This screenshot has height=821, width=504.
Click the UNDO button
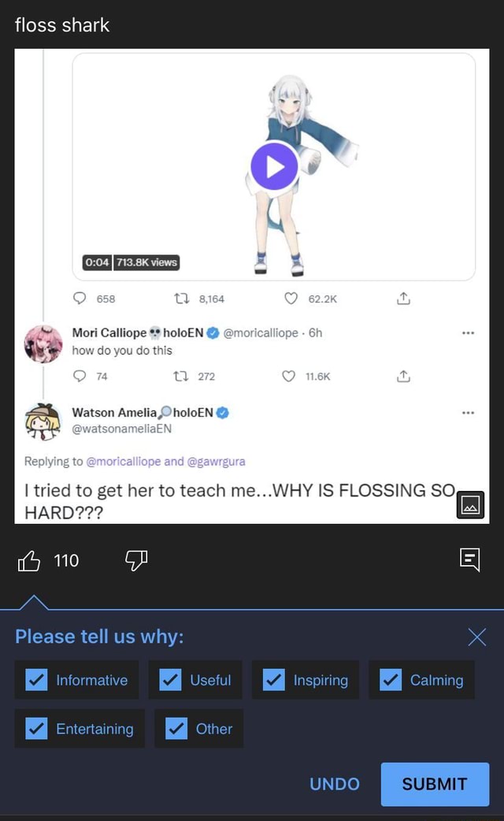pyautogui.click(x=335, y=784)
